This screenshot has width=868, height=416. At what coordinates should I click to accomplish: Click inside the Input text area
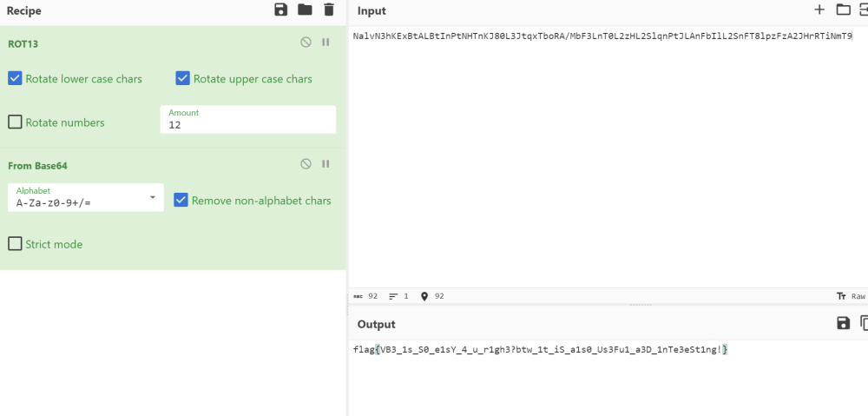point(608,156)
